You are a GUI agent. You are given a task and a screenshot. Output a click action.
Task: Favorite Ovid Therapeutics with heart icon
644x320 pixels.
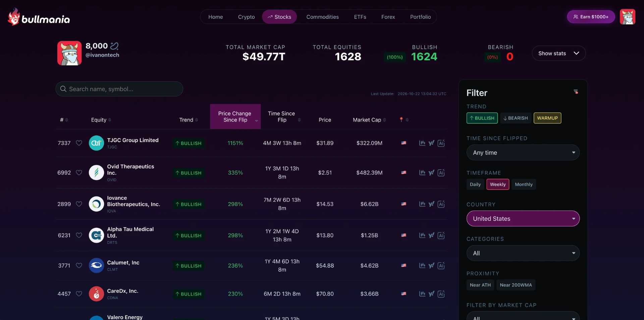[x=79, y=173]
